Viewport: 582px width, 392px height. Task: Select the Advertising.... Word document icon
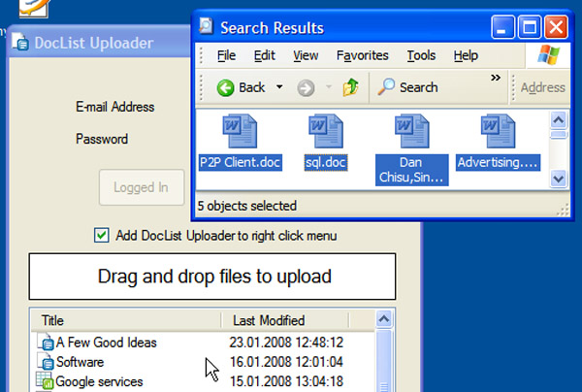(x=499, y=131)
